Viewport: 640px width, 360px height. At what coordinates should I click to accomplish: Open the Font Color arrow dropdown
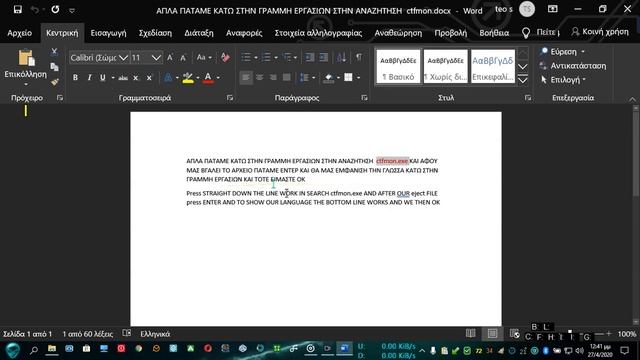(x=218, y=78)
